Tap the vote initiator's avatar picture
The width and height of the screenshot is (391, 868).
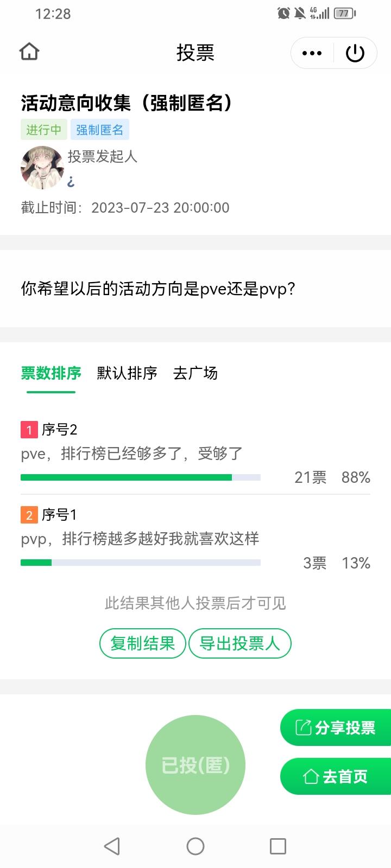tap(42, 168)
